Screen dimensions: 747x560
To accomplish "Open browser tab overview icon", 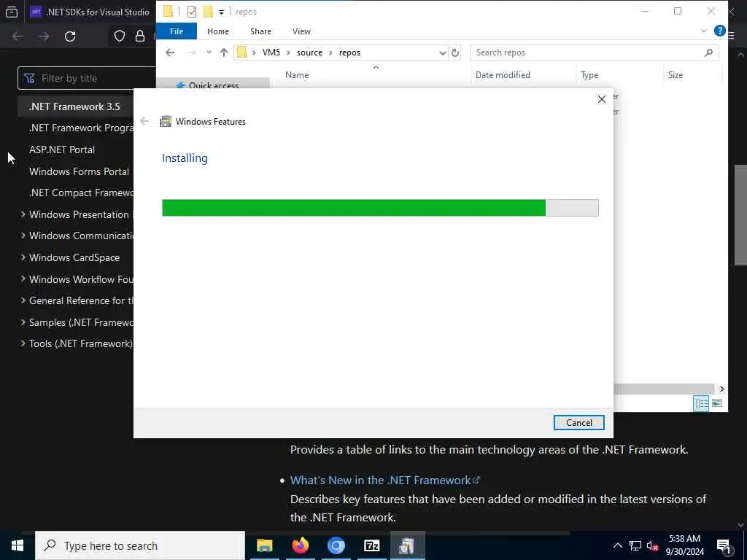I will 12,12.
